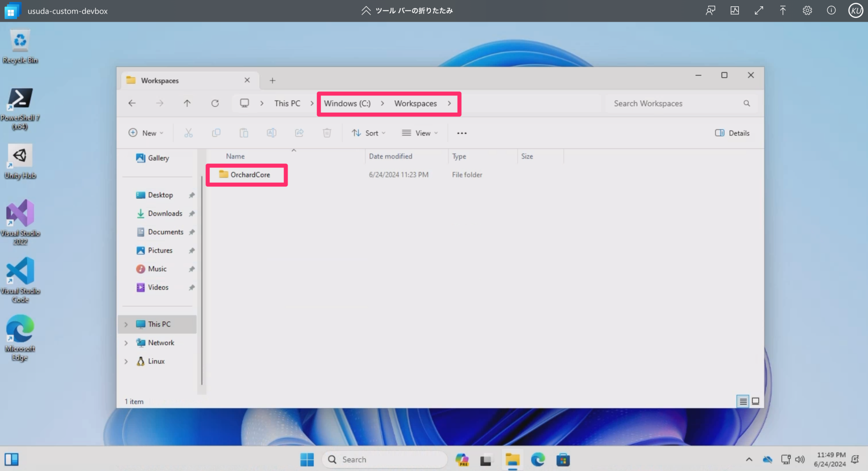Open the New item dropdown
The height and width of the screenshot is (471, 868).
point(146,133)
